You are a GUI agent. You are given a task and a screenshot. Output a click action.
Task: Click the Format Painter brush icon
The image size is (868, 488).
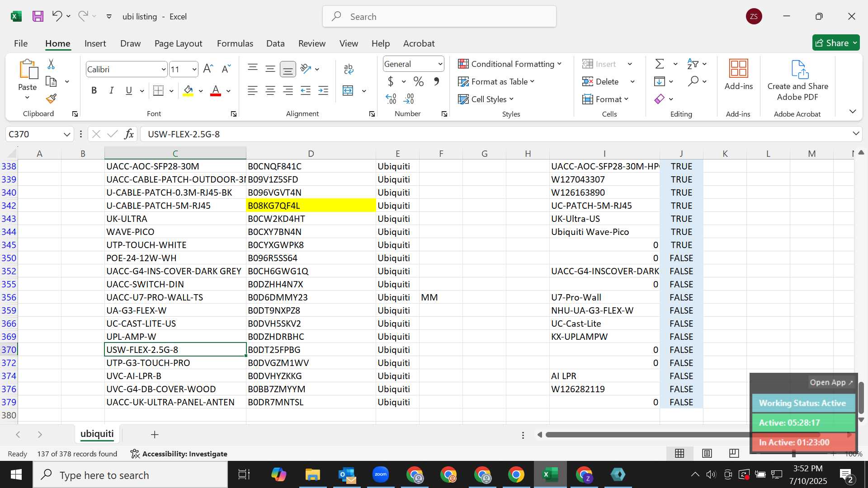(51, 99)
